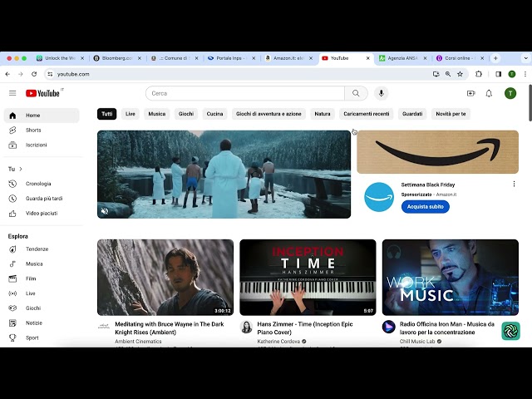Click browser back arrow
Viewport: 532px width, 399px height.
click(x=7, y=74)
